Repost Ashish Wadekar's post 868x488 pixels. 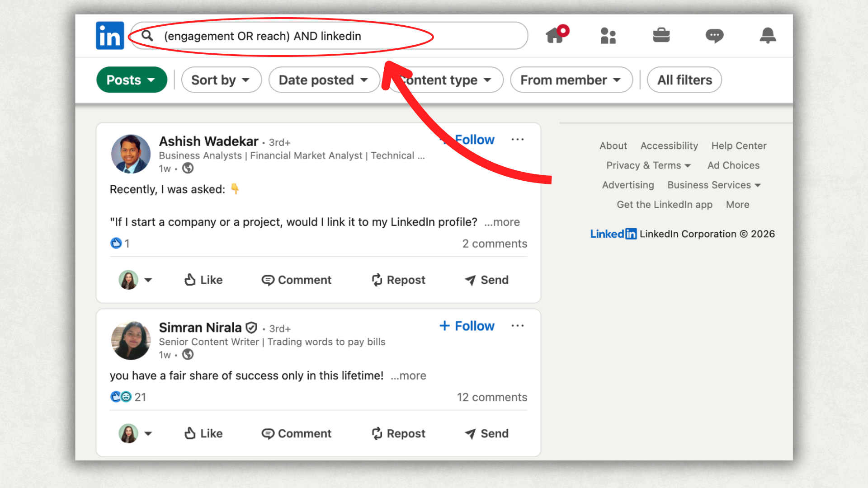pos(398,280)
